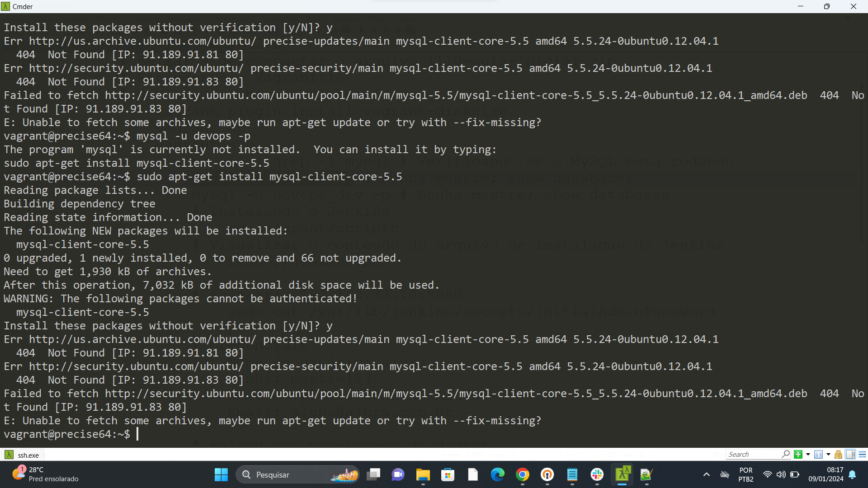The width and height of the screenshot is (868, 488).
Task: Expand the active consoles list dropdown
Action: (828, 455)
